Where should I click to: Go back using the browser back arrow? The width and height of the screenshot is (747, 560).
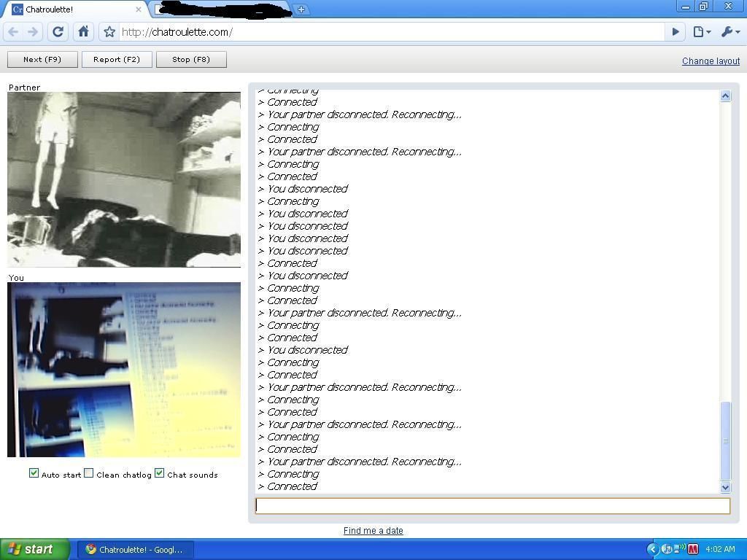pos(13,32)
